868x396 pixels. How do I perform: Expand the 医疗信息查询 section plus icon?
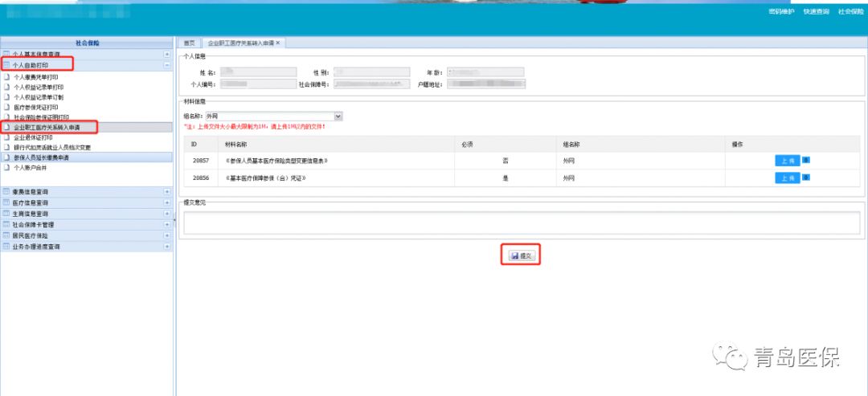167,203
